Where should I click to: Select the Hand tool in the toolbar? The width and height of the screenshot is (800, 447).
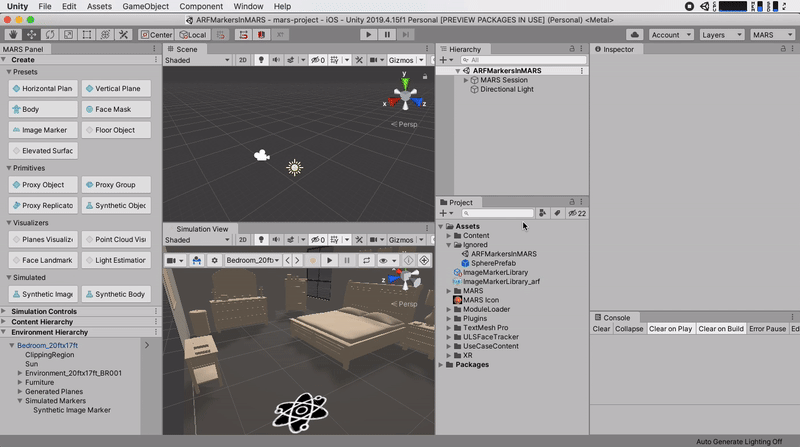[x=13, y=35]
